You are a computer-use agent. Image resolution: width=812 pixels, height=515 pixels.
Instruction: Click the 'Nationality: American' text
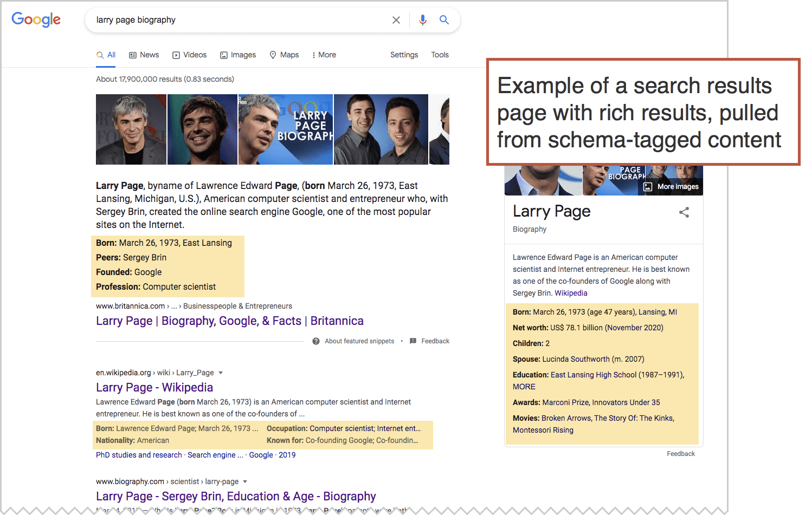point(132,440)
